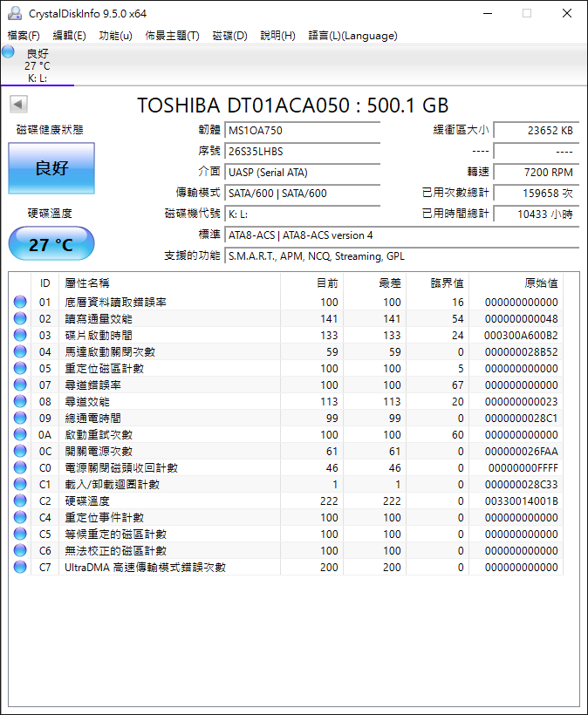Open the 磁碟(D) menu

pos(230,36)
